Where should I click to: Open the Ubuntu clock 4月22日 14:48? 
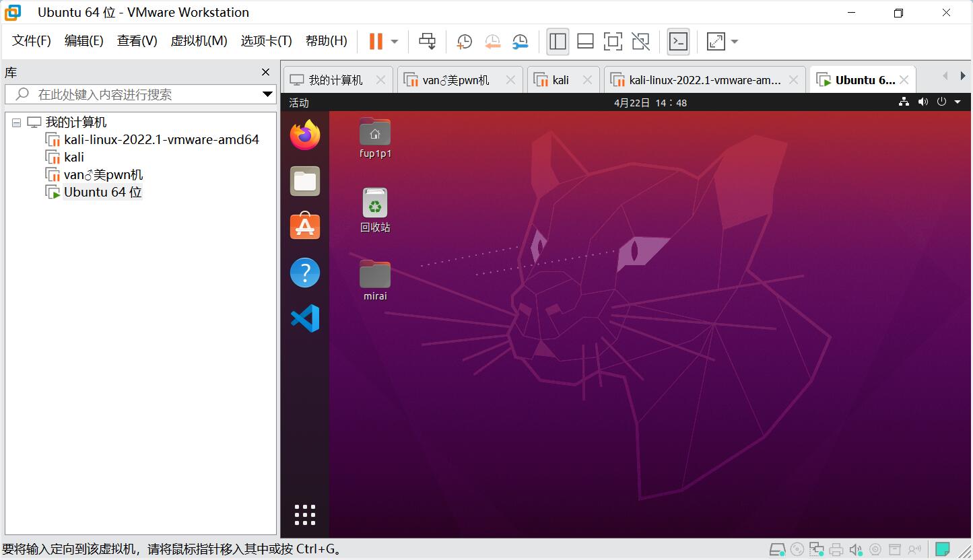click(x=650, y=103)
